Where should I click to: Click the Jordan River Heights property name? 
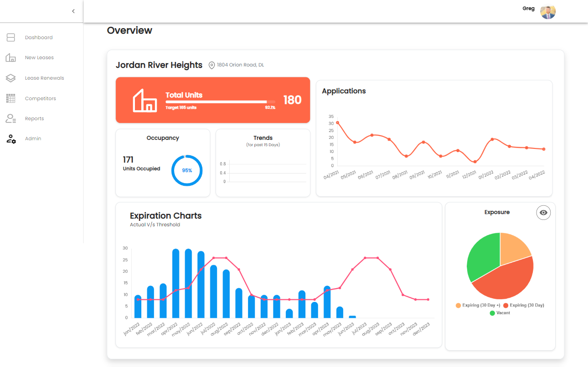159,65
